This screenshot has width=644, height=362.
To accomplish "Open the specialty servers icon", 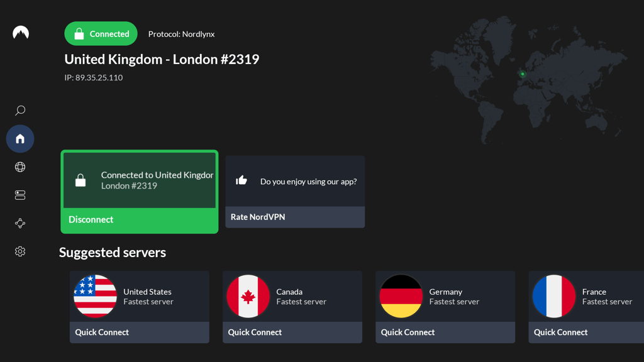I will pos(20,195).
